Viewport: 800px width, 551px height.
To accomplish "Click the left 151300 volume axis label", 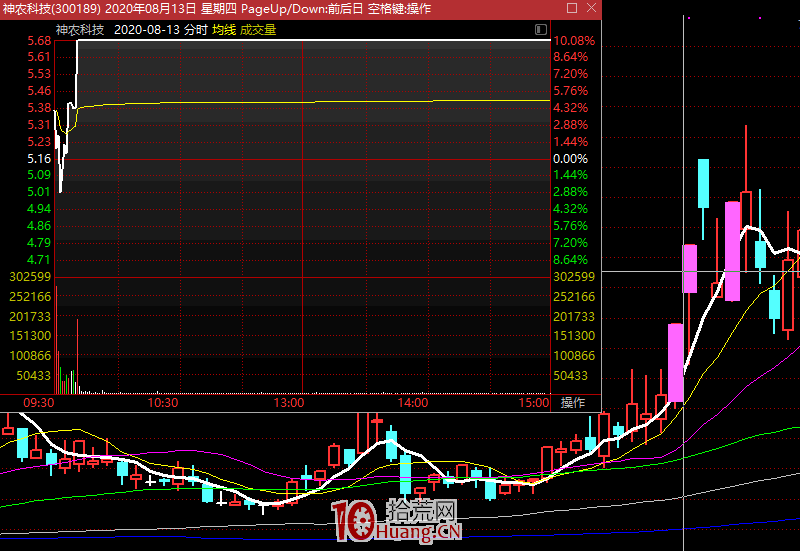I will 30,336.
